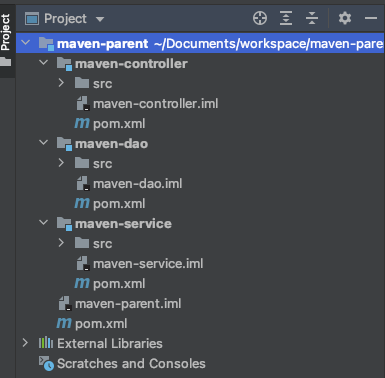The width and height of the screenshot is (385, 378).
Task: Click Scratches and Consoles entry
Action: 131,364
